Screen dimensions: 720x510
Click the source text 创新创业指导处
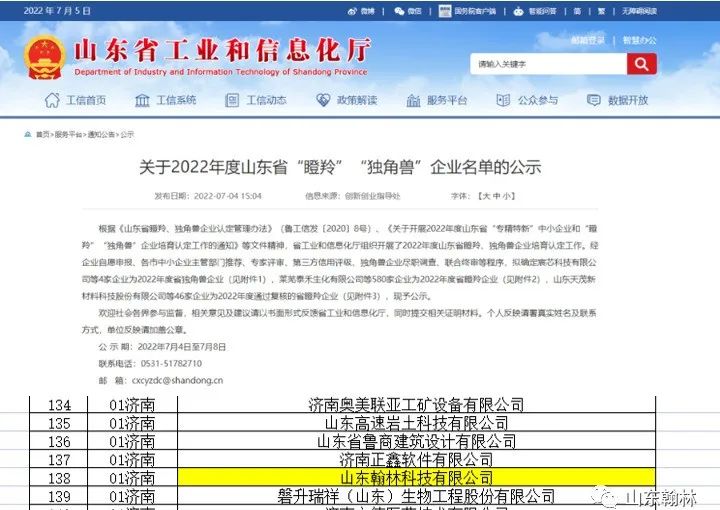point(372,196)
